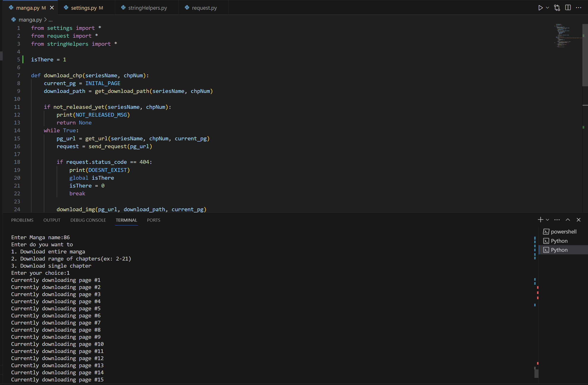
Task: Click 'print(DOESNT_EXIST)' line
Action: [100, 170]
